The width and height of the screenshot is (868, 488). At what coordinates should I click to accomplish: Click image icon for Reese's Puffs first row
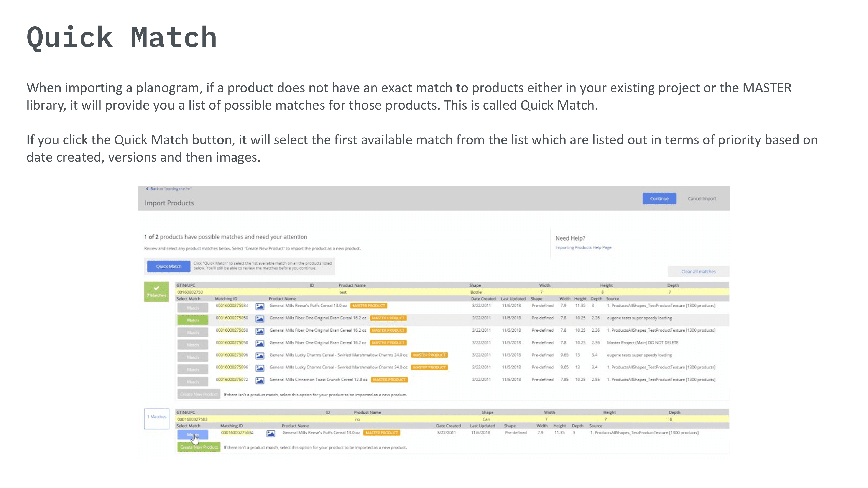(260, 306)
